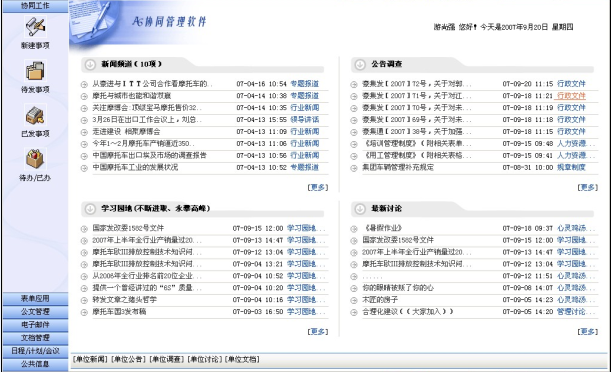The height and width of the screenshot is (372, 611).
Task: Open discussion 合理化建议((大家加入))
Action: click(x=408, y=312)
